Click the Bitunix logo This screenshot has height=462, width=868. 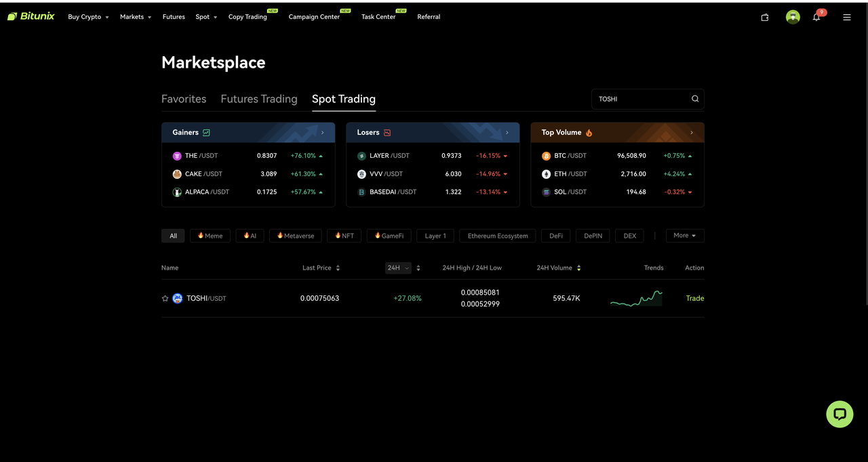31,16
